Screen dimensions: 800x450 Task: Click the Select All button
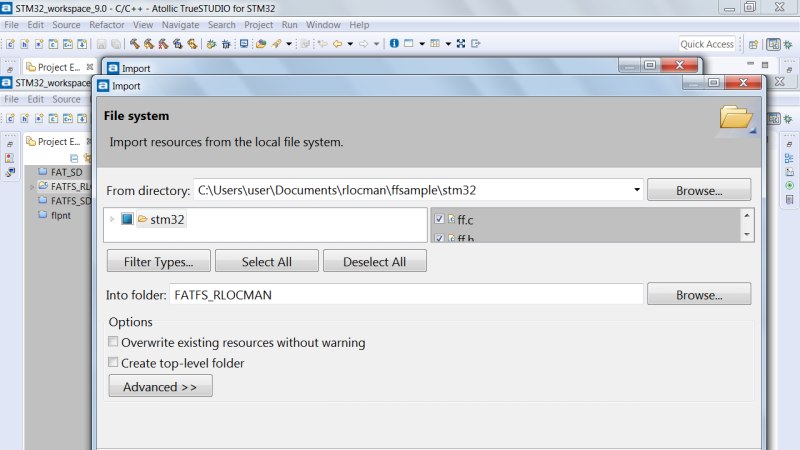point(267,261)
